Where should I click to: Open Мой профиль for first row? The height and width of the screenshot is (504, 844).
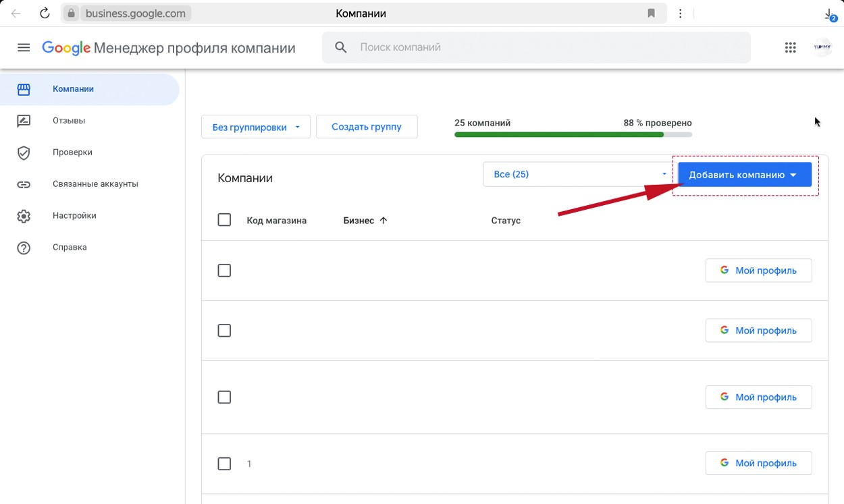[x=758, y=271]
